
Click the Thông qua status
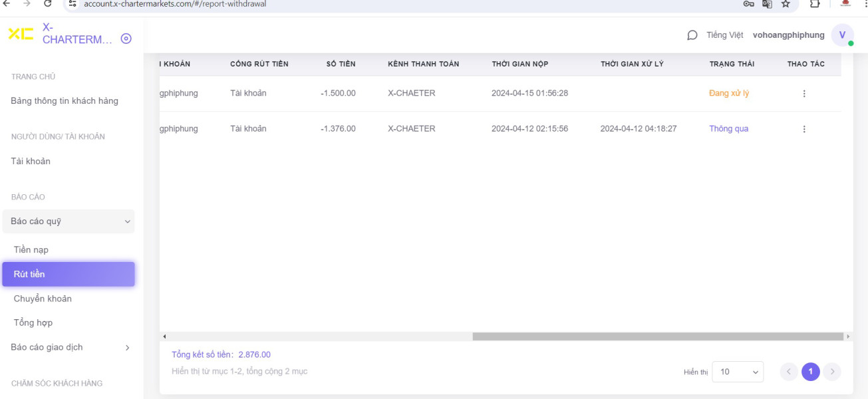[x=728, y=128]
